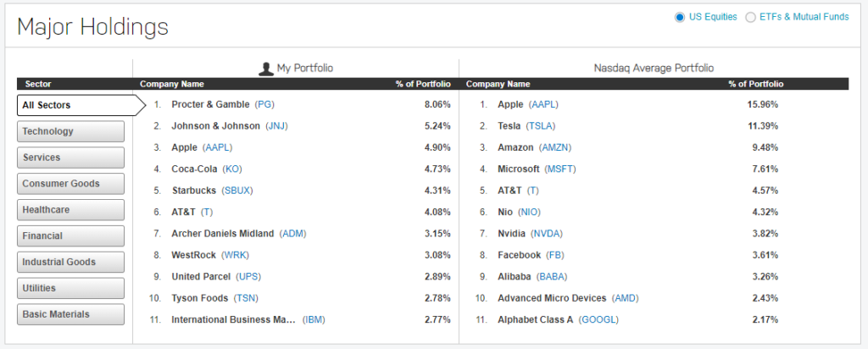
Task: Open the MSFT ticker link
Action: coord(560,169)
